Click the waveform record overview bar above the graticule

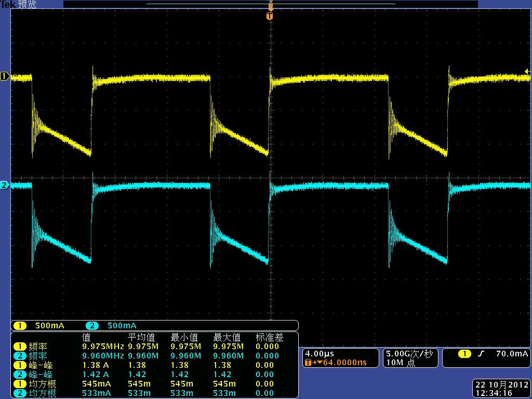pos(270,4)
